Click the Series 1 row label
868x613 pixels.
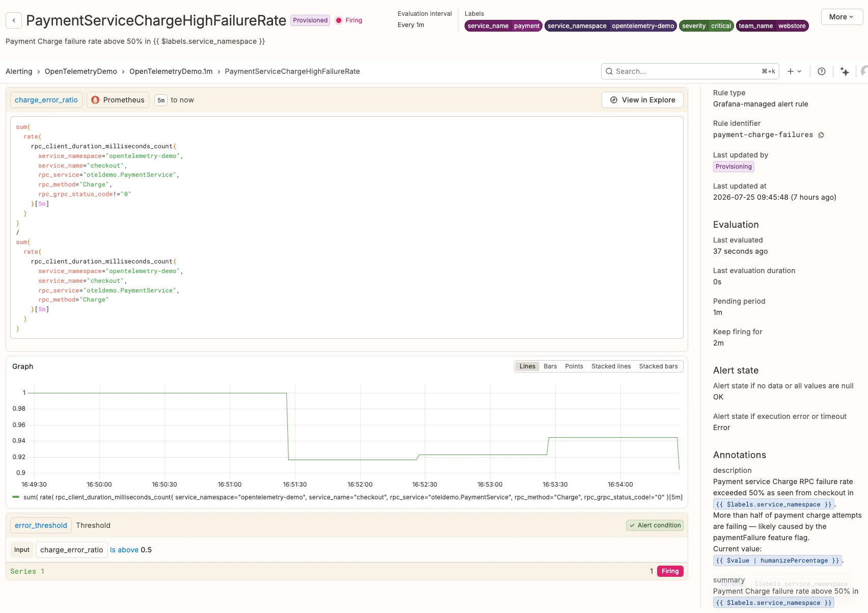click(28, 571)
